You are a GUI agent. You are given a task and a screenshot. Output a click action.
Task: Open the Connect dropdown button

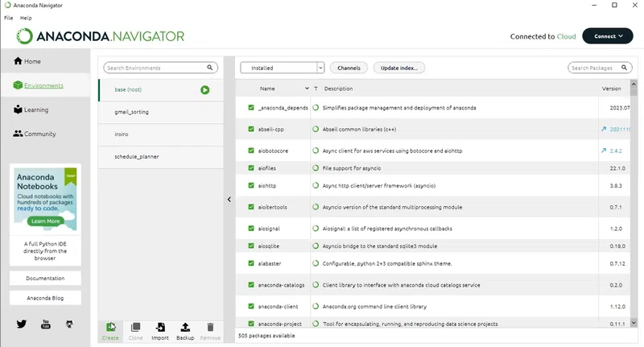608,36
